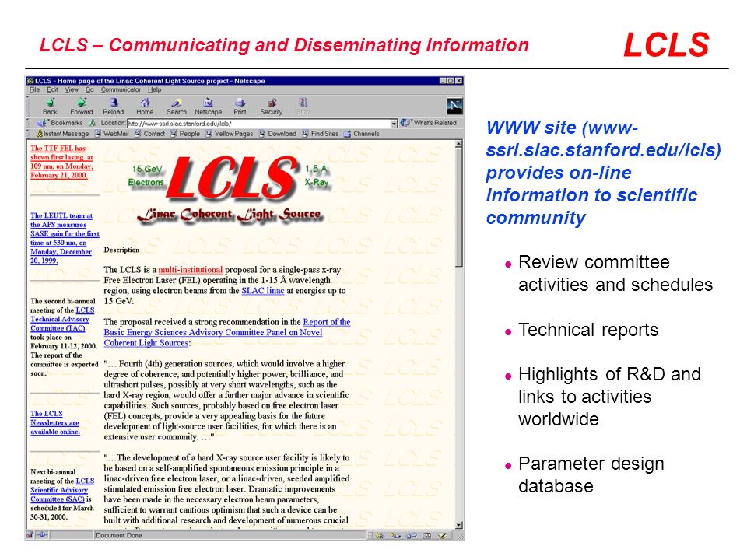
Task: Open Channels folder in personal toolbar
Action: point(362,134)
